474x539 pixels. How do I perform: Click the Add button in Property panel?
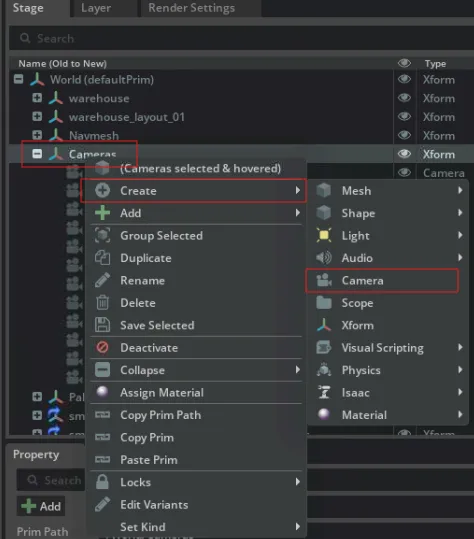pyautogui.click(x=41, y=506)
